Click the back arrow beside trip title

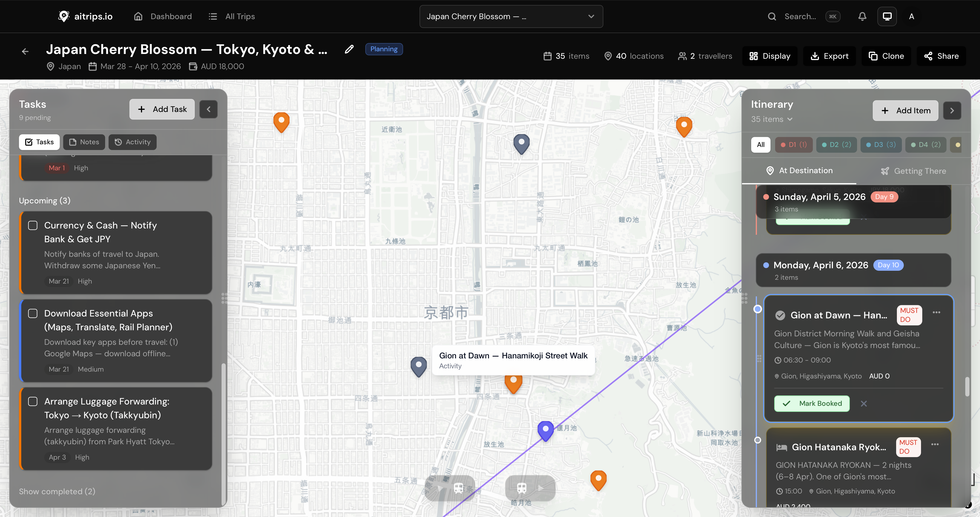(x=25, y=51)
